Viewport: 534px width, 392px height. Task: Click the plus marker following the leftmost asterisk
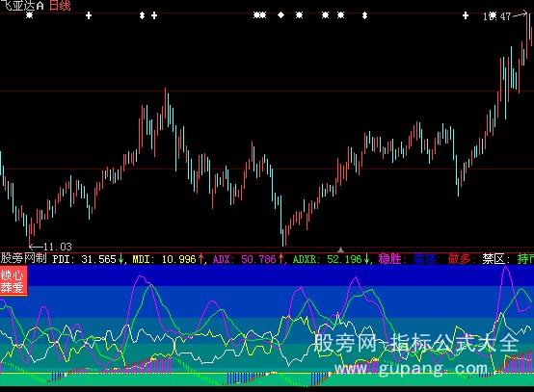coord(89,15)
